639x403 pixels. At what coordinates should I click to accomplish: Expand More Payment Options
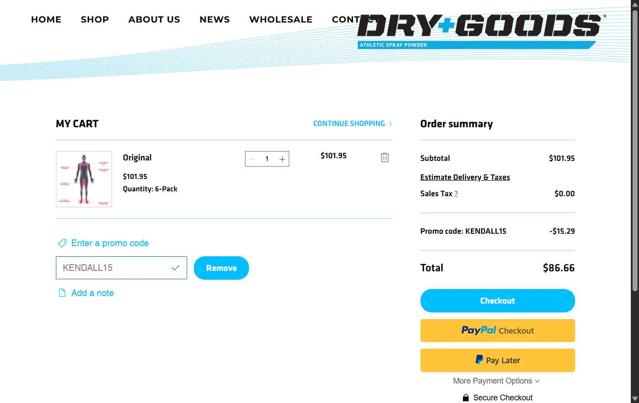(x=496, y=381)
